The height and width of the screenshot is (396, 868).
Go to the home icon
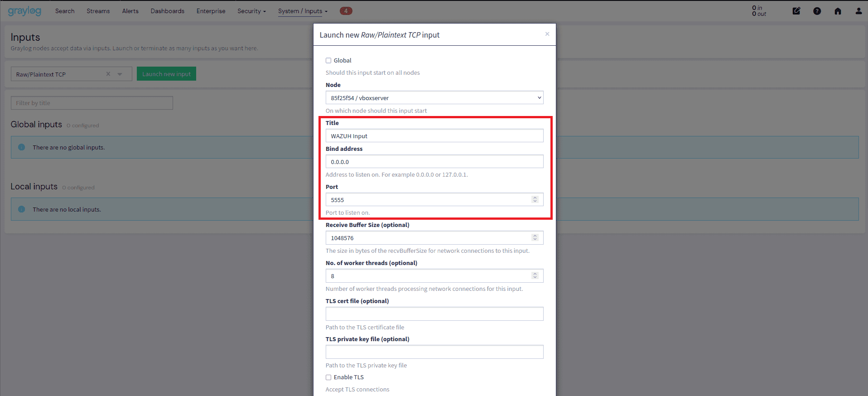pyautogui.click(x=838, y=11)
